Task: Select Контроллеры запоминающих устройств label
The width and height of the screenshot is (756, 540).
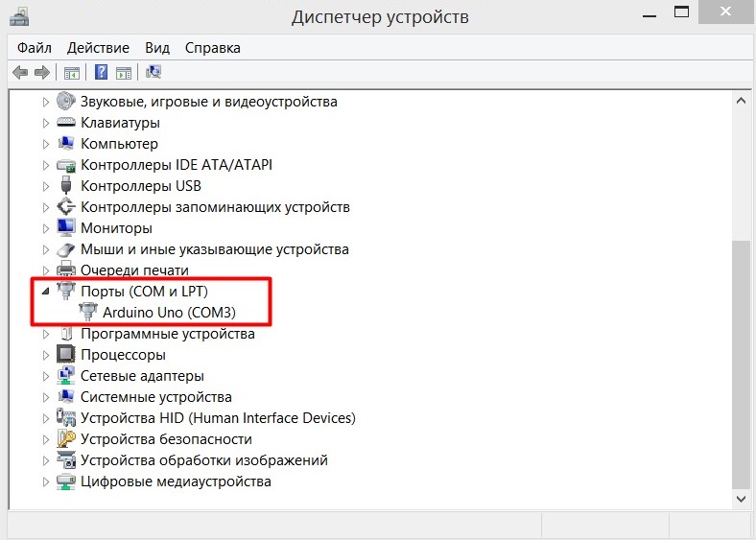Action: point(215,207)
